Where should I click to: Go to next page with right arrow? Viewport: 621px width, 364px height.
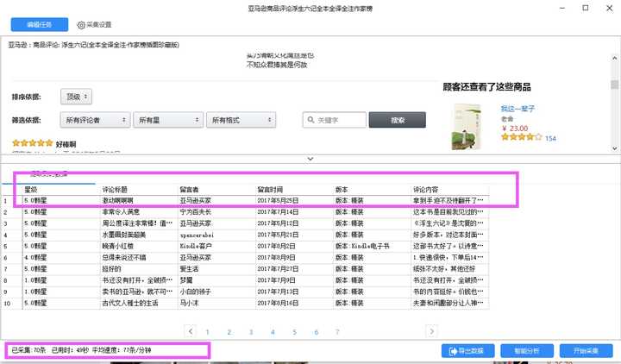pos(432,331)
